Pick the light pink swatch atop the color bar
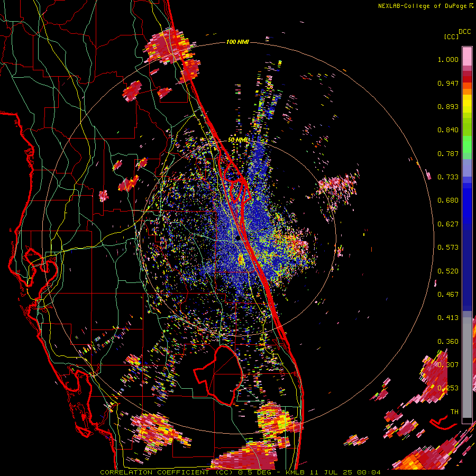 (467, 57)
